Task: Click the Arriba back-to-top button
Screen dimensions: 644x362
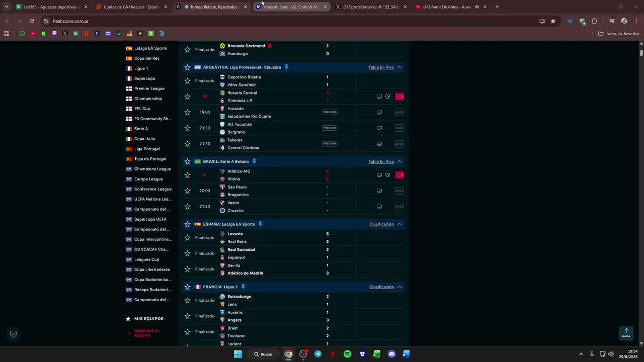Action: click(626, 333)
